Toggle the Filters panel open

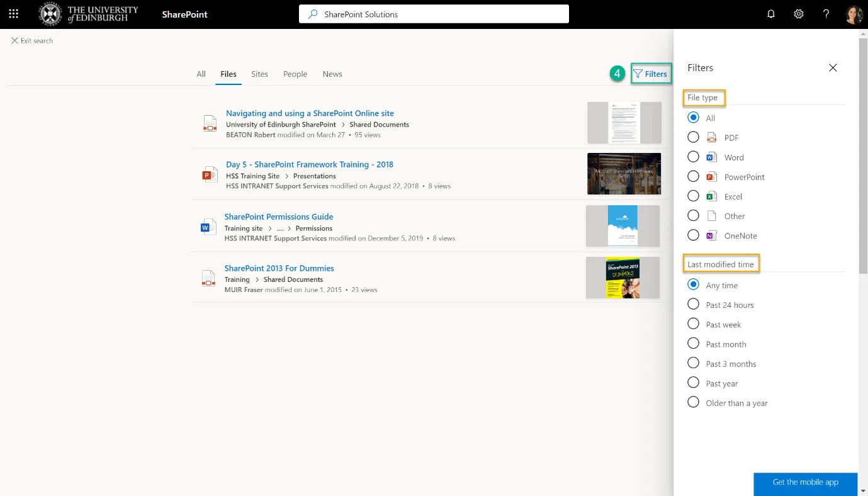[x=651, y=74]
